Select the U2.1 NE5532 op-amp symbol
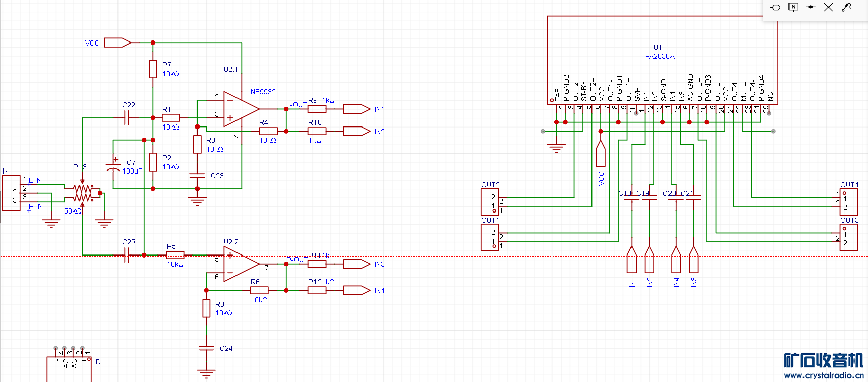This screenshot has width=868, height=382. click(x=242, y=108)
